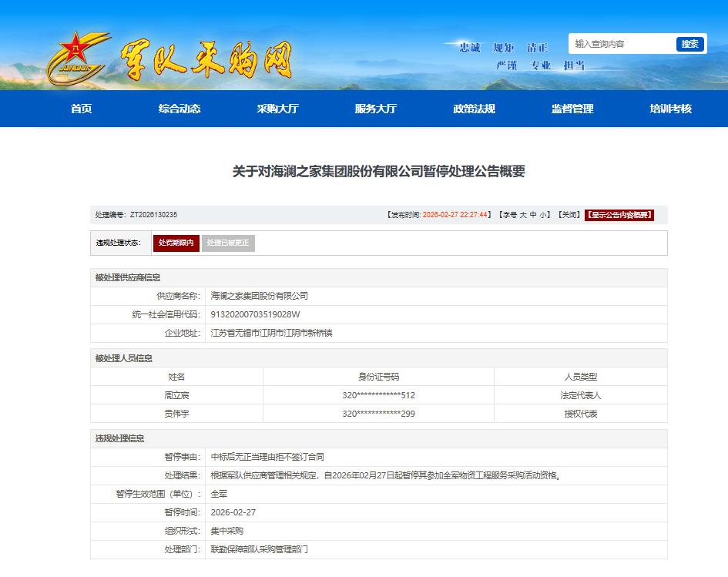
Task: Select 服务大厅 from the navigation bar
Action: click(x=375, y=109)
